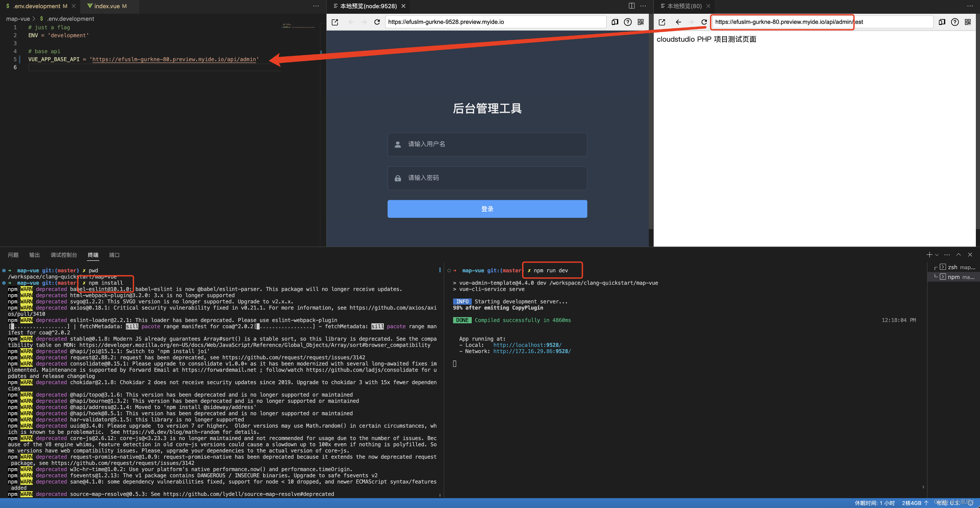Click .env.development in the breadcrumb

point(67,19)
